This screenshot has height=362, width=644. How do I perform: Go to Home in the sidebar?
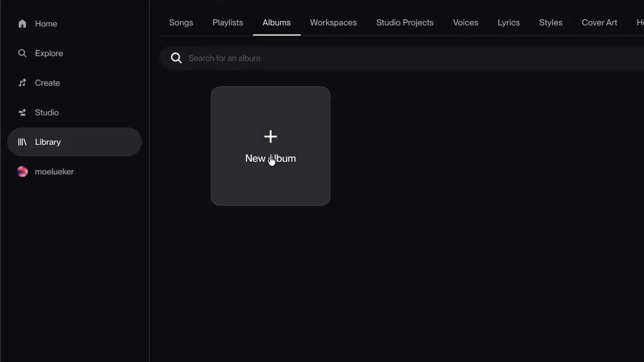(46, 24)
